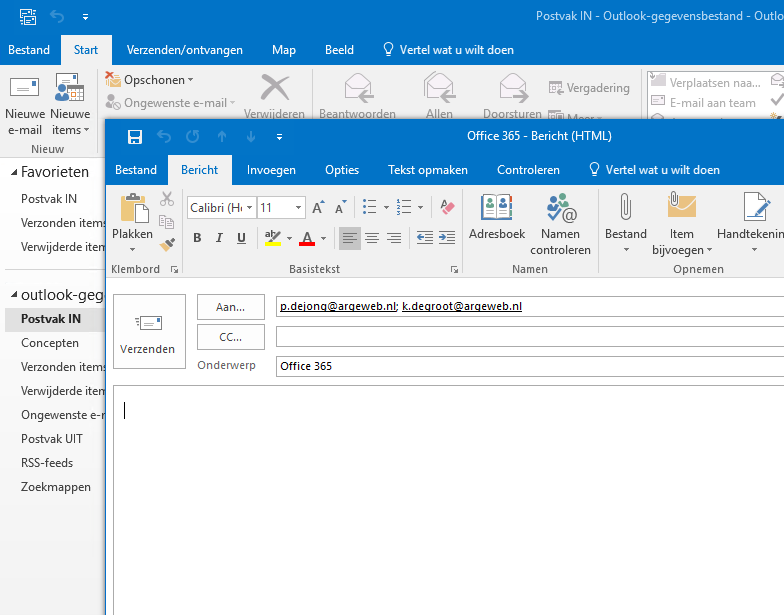Toggle italic formatting

219,238
